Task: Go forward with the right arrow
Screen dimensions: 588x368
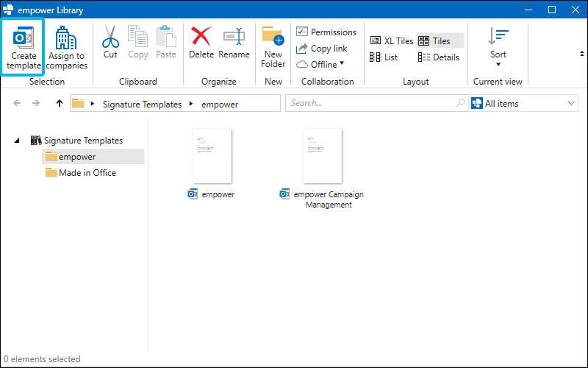Action: 35,103
